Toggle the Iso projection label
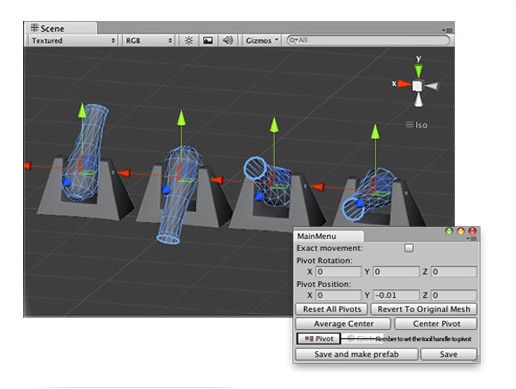This screenshot has width=516, height=389. click(x=416, y=125)
